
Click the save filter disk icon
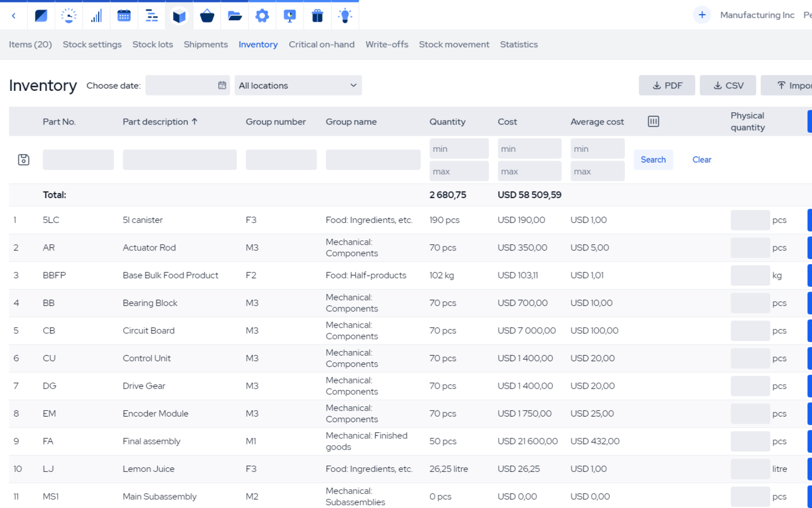click(x=23, y=159)
